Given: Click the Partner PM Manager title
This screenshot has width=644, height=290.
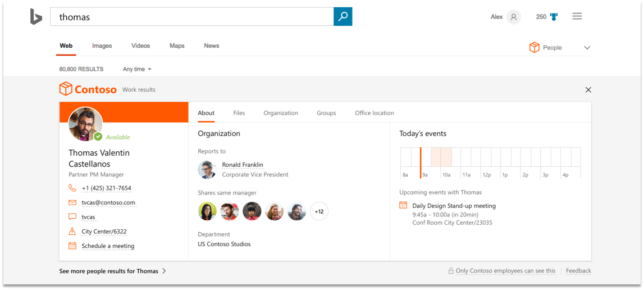Looking at the screenshot, I should pyautogui.click(x=96, y=174).
